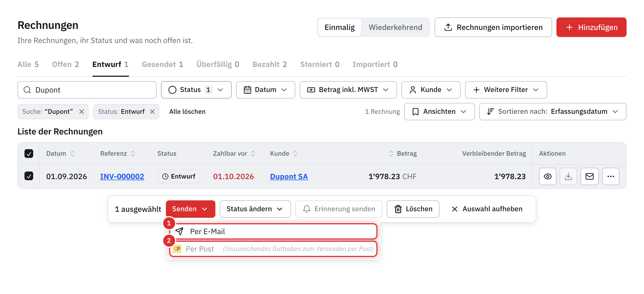Screen dimensions: 644x294
Task: Click Rechnungen importieren button
Action: 493,27
